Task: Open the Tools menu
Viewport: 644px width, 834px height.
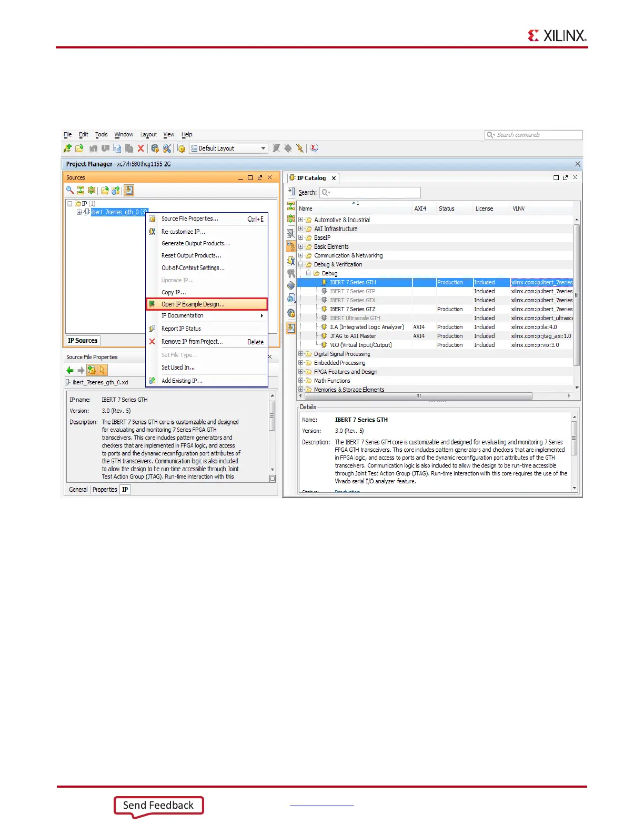Action: (102, 135)
